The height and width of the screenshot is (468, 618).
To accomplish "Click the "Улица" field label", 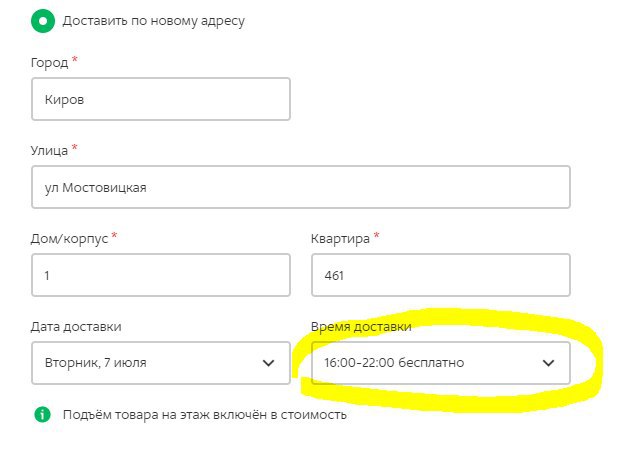I will 50,150.
